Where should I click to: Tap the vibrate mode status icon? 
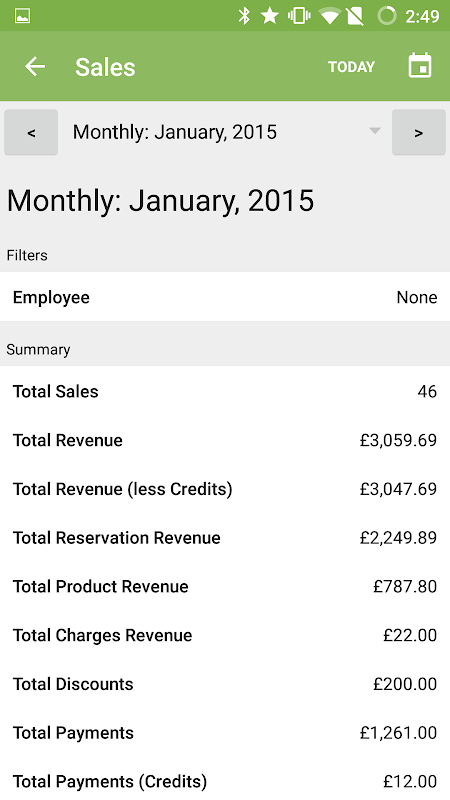[299, 16]
